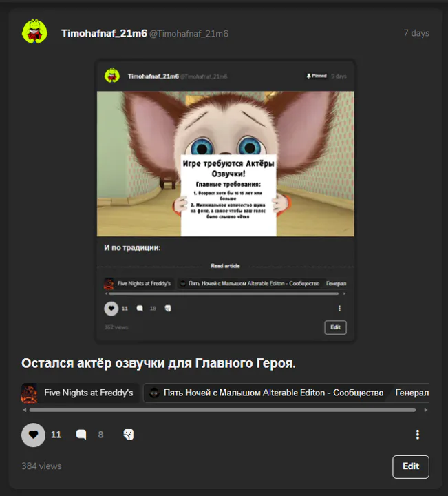The image size is (448, 496).
Task: Click the large horizontal tag scrollbar track
Action: coord(222,410)
